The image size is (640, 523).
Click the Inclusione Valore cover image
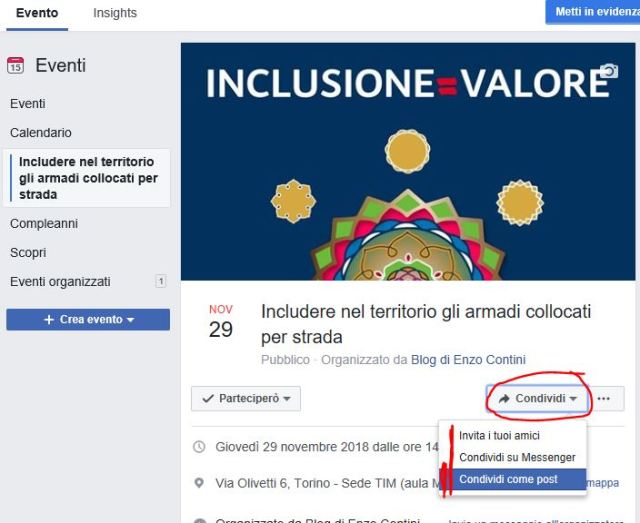click(x=408, y=161)
